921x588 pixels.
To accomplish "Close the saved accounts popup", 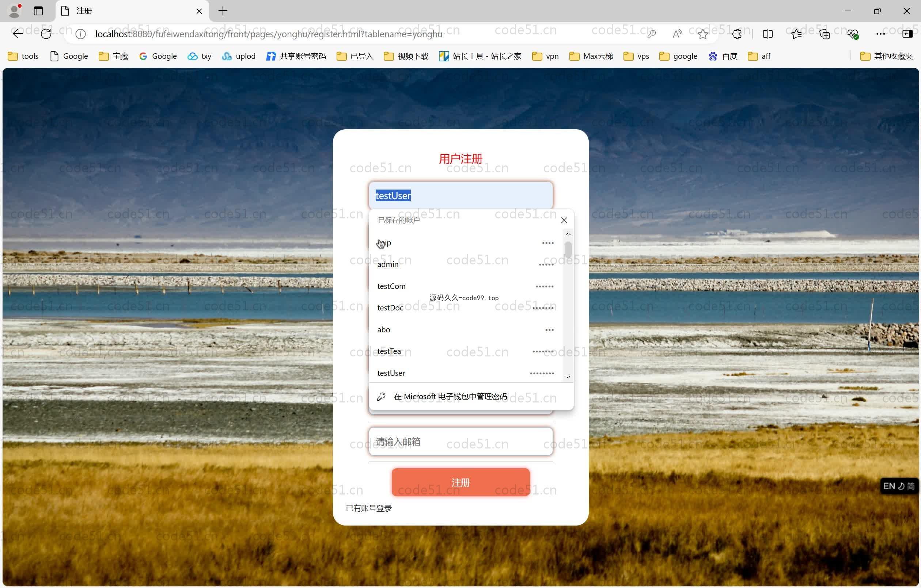I will click(x=564, y=220).
